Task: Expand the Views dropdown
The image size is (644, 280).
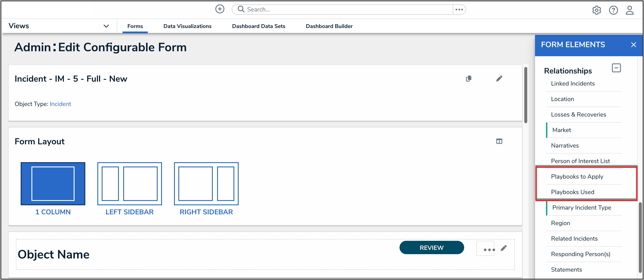Action: click(106, 26)
